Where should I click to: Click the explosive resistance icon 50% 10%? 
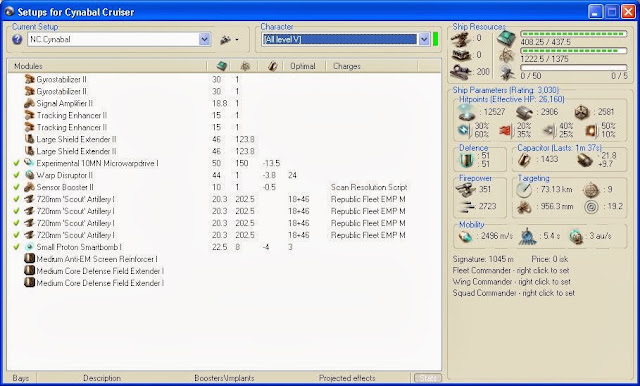point(591,130)
